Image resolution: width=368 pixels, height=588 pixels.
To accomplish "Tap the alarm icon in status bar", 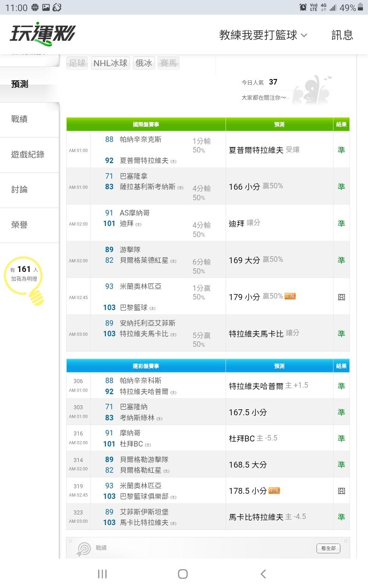I will pos(303,7).
